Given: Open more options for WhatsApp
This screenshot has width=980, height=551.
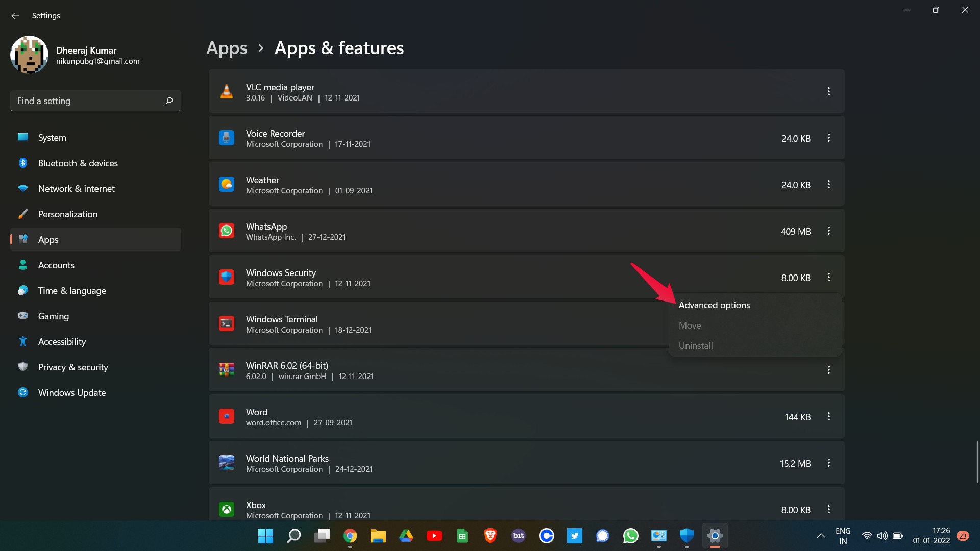Looking at the screenshot, I should 829,231.
